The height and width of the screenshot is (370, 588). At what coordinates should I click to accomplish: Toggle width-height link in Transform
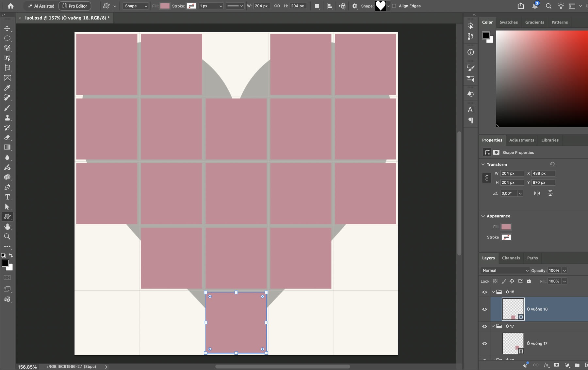click(x=487, y=178)
